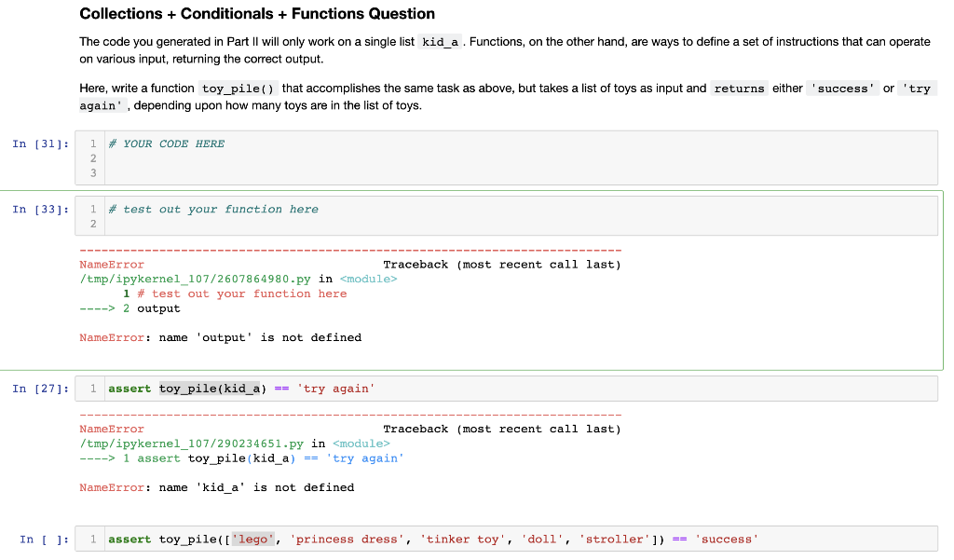
Task: Click line number 2 of the test cell
Action: (92, 224)
